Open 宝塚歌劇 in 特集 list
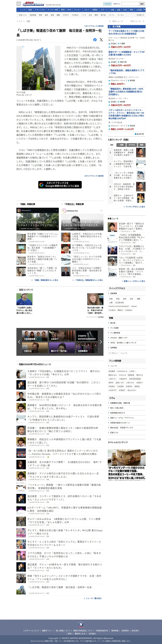 pyautogui.click(x=113, y=348)
